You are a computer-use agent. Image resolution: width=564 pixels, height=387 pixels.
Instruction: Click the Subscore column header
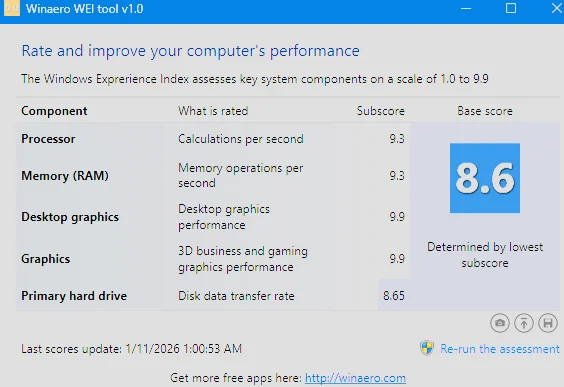(x=381, y=111)
